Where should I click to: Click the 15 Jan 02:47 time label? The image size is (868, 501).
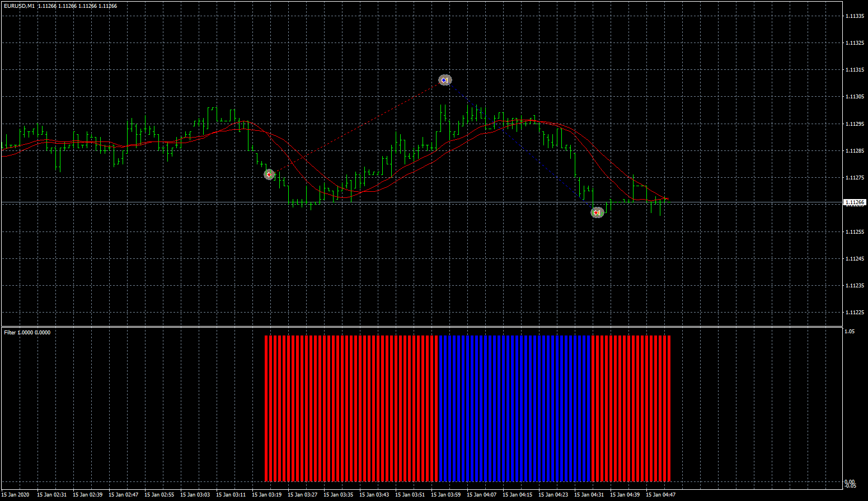point(123,494)
